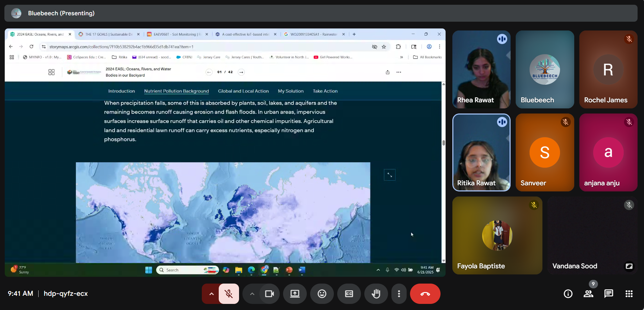Expand audio settings arrow beside microphone
This screenshot has width=644, height=310.
pyautogui.click(x=211, y=294)
